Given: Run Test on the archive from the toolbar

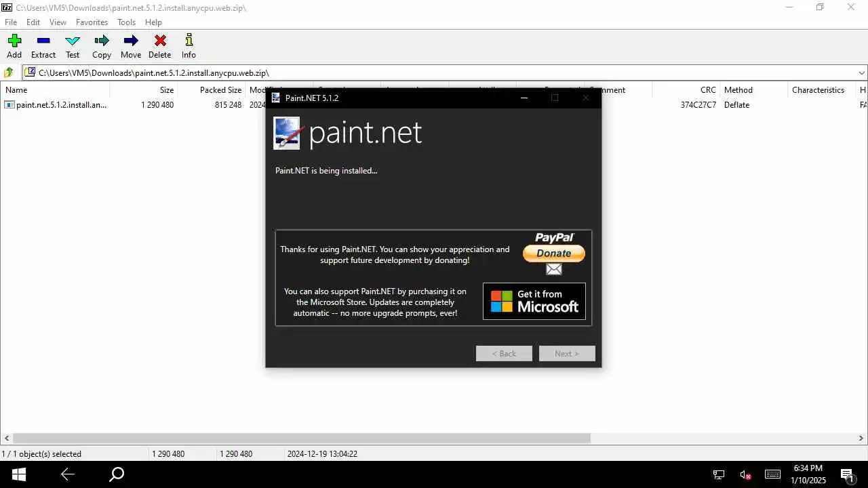Looking at the screenshot, I should [x=73, y=47].
